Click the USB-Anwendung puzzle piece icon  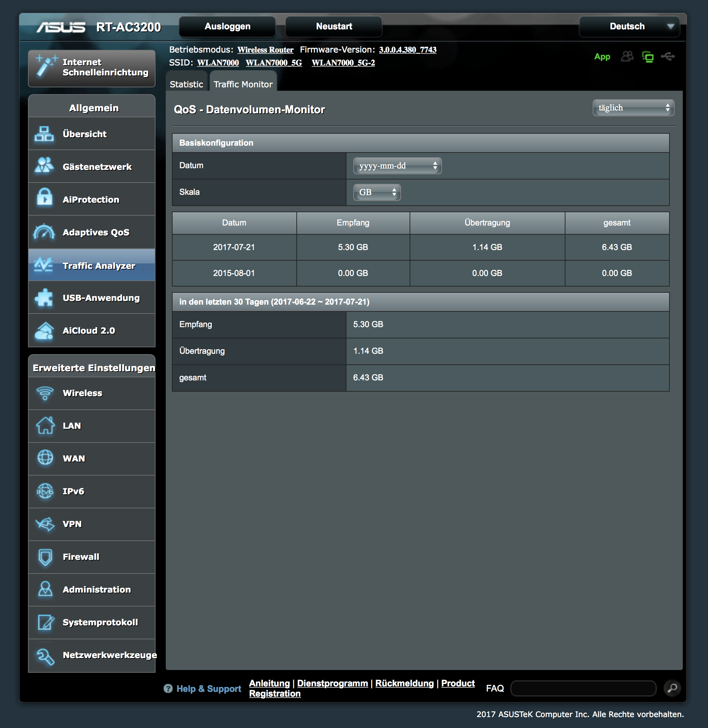[44, 297]
